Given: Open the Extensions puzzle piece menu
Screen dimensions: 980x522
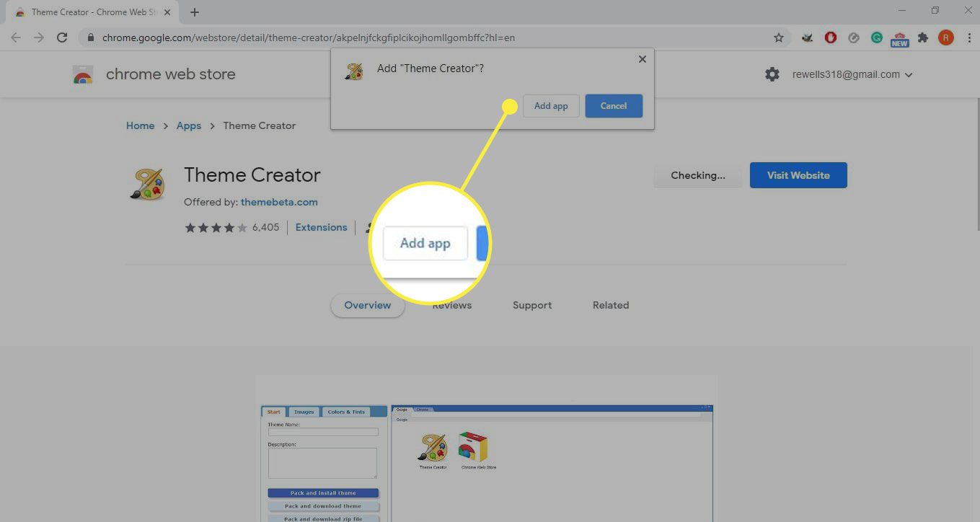Looking at the screenshot, I should point(922,37).
